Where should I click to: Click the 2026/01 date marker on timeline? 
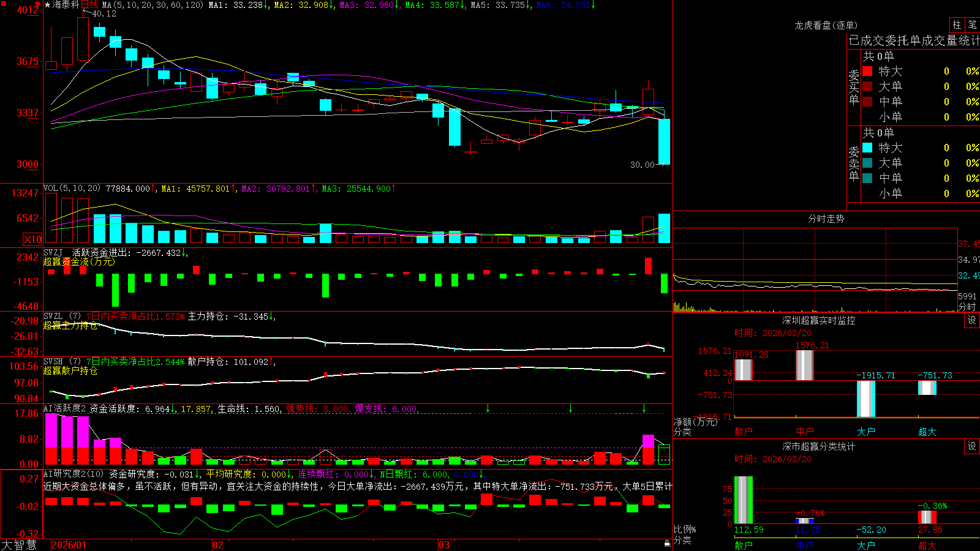click(69, 545)
